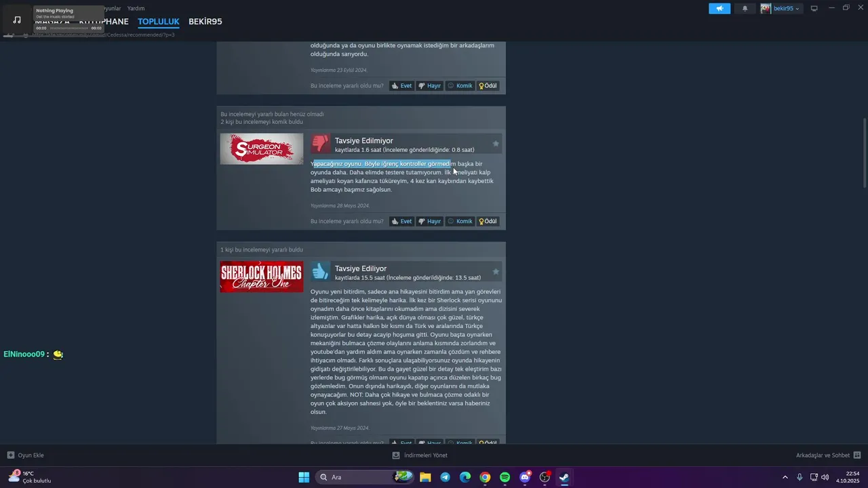Toggle the star on Surgeon Simulator review
This screenshot has height=488, width=868.
click(x=496, y=144)
